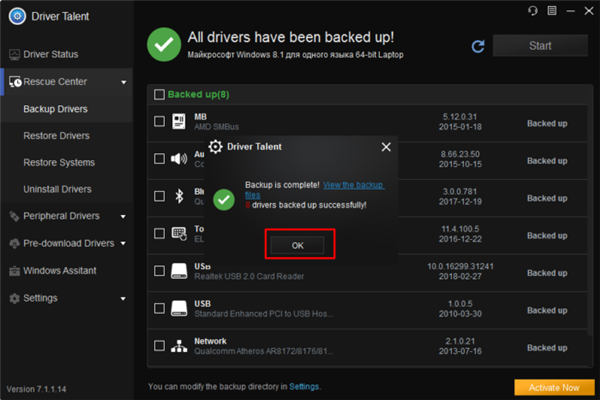Open the support headset icon in title bar

click(533, 11)
